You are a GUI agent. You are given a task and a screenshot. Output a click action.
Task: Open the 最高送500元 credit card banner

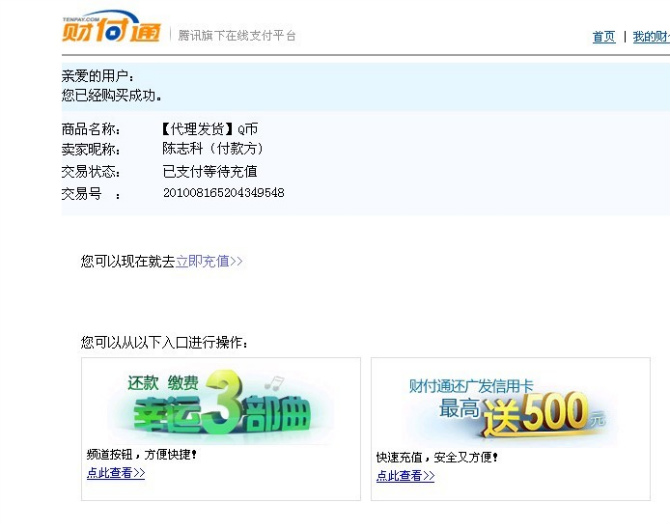pyautogui.click(x=510, y=406)
